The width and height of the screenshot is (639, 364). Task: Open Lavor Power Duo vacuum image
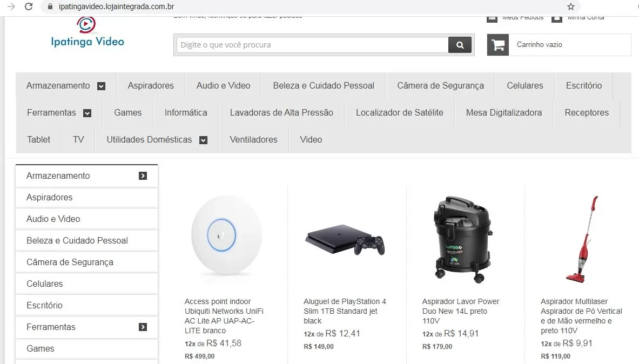pyautogui.click(x=463, y=240)
